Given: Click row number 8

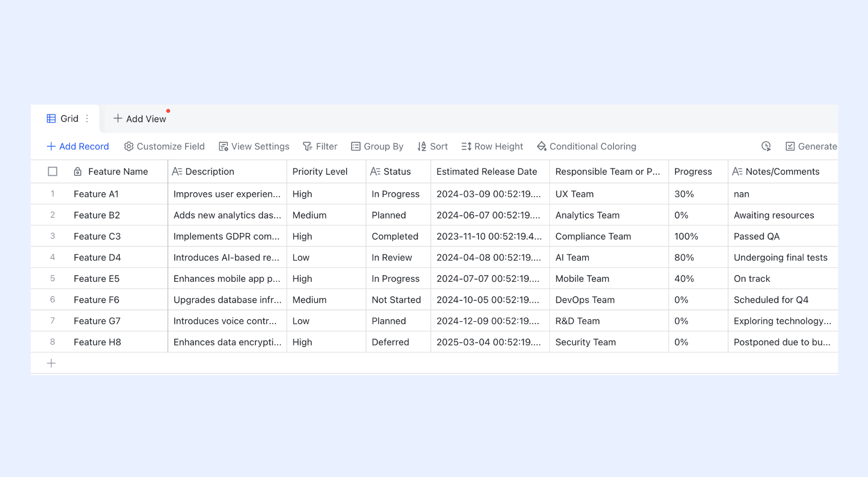Looking at the screenshot, I should 53,342.
